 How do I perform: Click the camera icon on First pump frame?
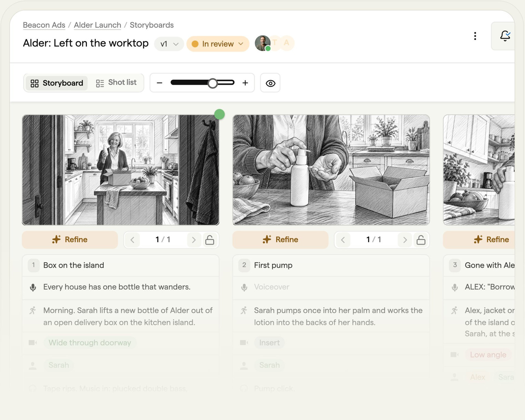[x=244, y=343]
